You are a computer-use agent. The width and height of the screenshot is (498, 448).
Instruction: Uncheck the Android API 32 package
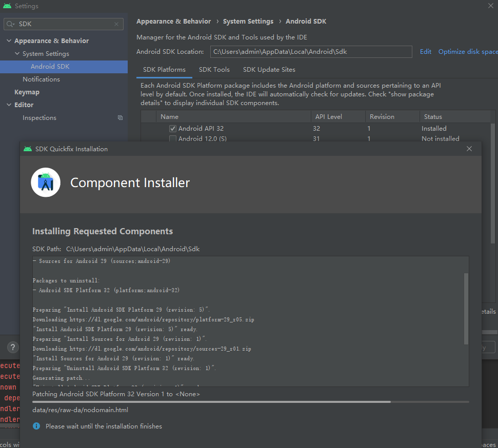(173, 128)
